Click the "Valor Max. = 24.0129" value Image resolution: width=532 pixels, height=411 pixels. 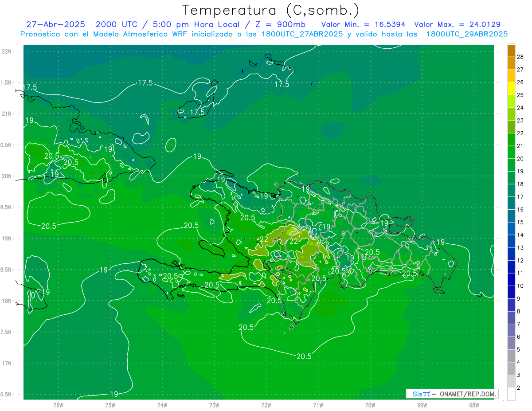(x=457, y=24)
